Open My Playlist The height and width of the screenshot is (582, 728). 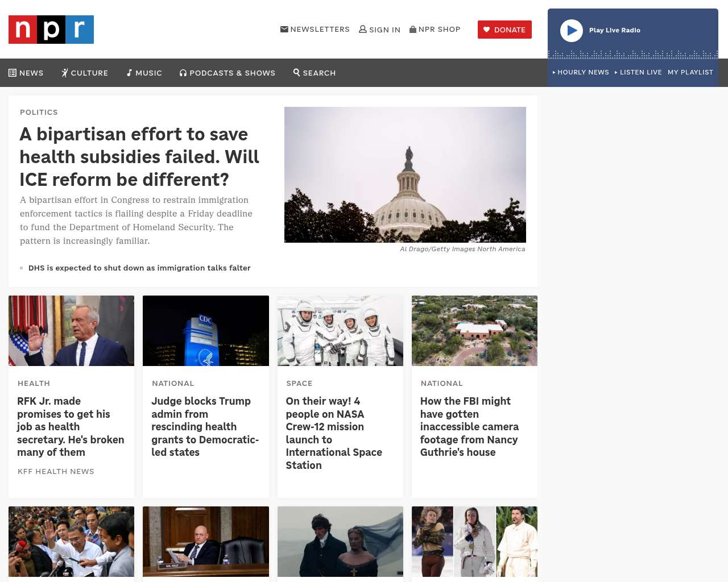(690, 72)
